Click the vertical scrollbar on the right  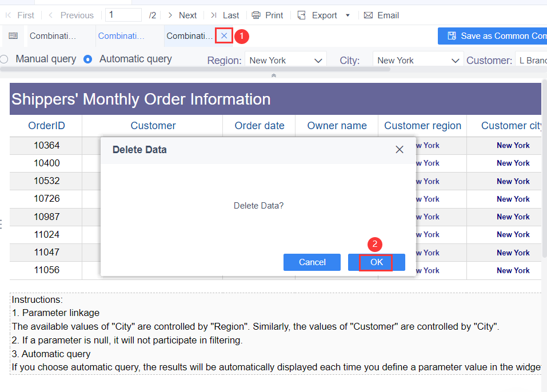coord(545,169)
